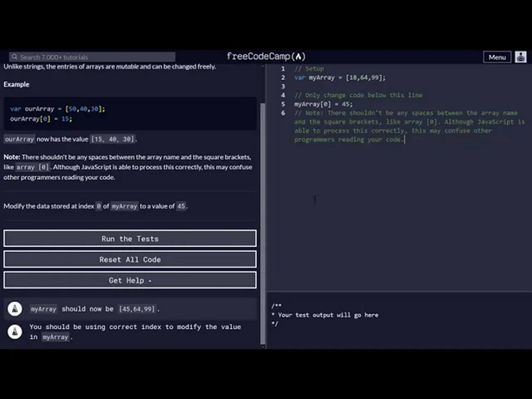Click editor line "var myArray = [18,64,99];"
The image size is (532, 399).
click(x=340, y=78)
